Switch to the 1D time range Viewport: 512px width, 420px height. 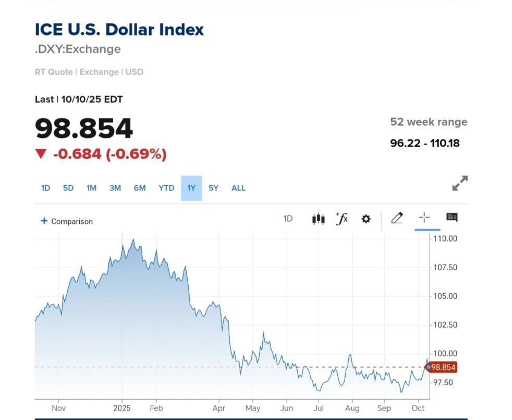[45, 188]
